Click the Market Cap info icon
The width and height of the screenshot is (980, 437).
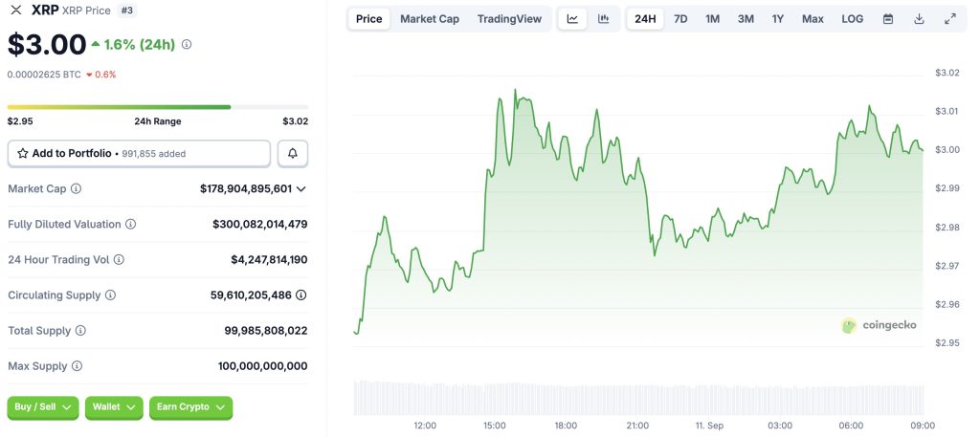pos(77,189)
